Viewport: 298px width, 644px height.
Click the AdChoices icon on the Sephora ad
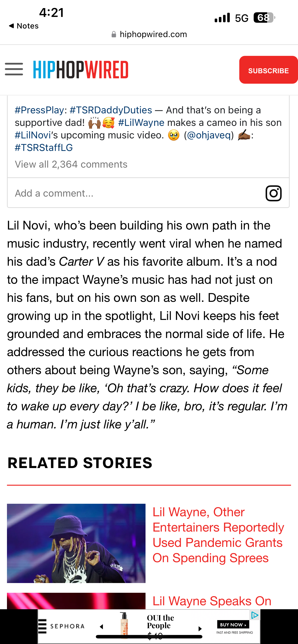(x=255, y=615)
